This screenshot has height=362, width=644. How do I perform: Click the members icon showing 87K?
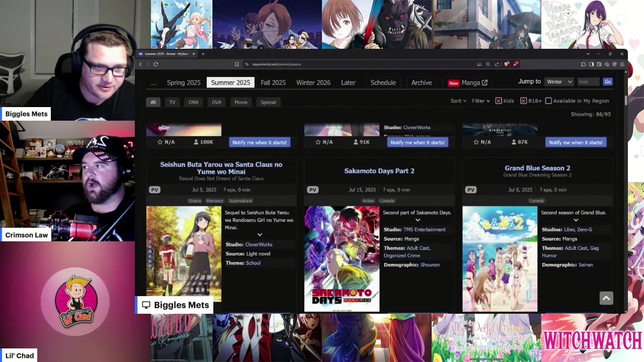click(x=514, y=142)
